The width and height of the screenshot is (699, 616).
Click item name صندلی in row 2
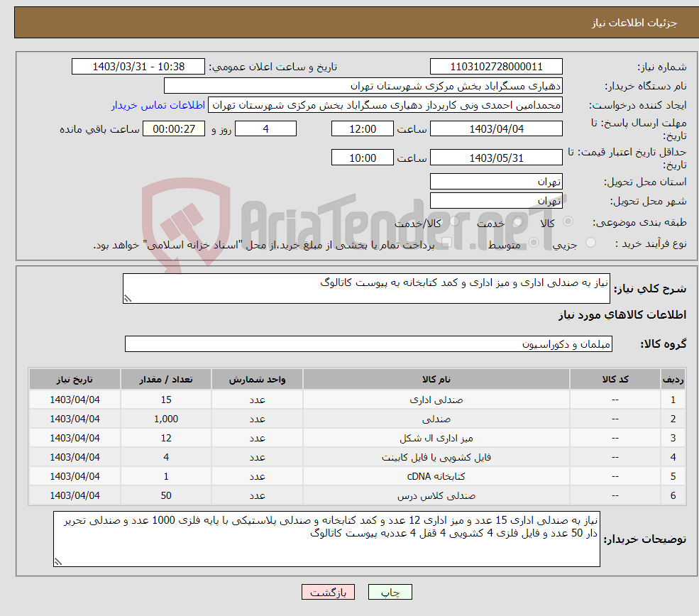[436, 419]
